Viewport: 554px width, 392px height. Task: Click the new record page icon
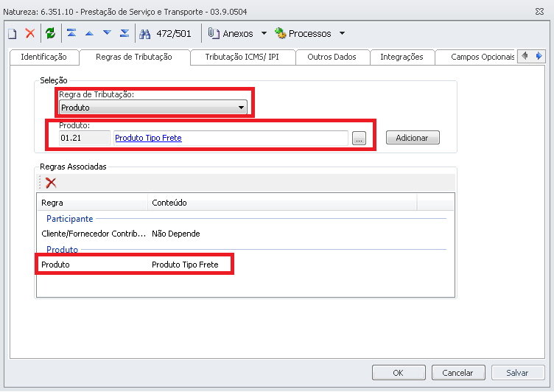[x=13, y=34]
